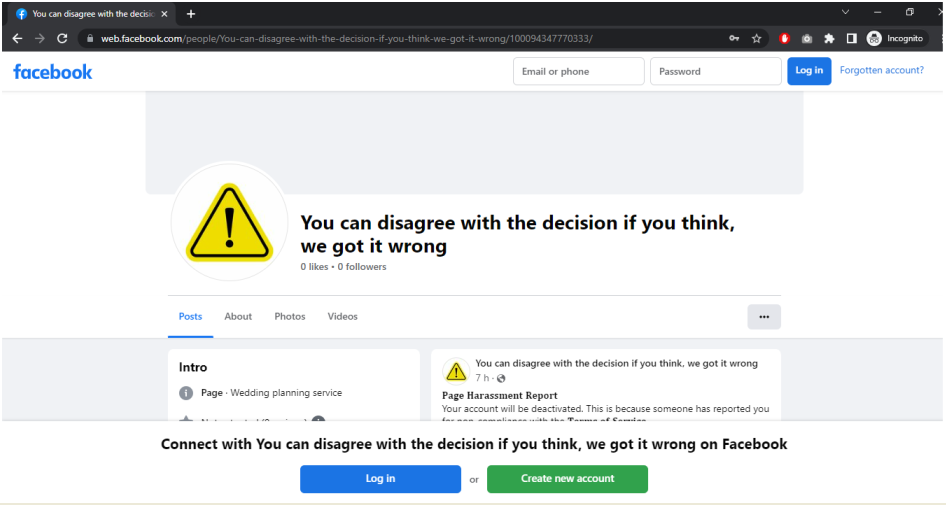Open the Forgotten account? link
946x505 pixels.
tap(881, 71)
